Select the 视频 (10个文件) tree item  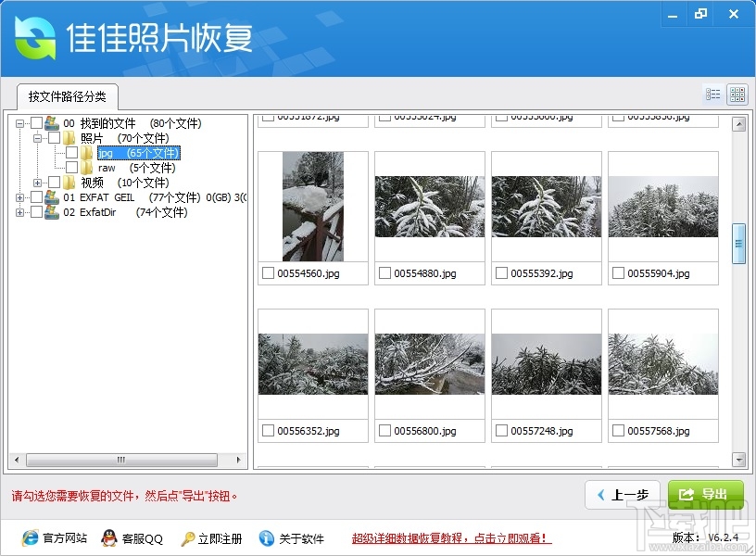click(124, 183)
